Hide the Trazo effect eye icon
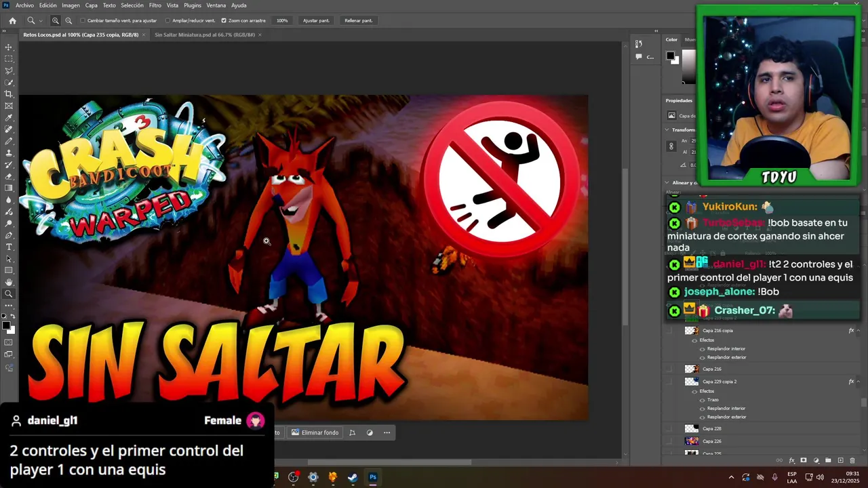 coord(703,400)
